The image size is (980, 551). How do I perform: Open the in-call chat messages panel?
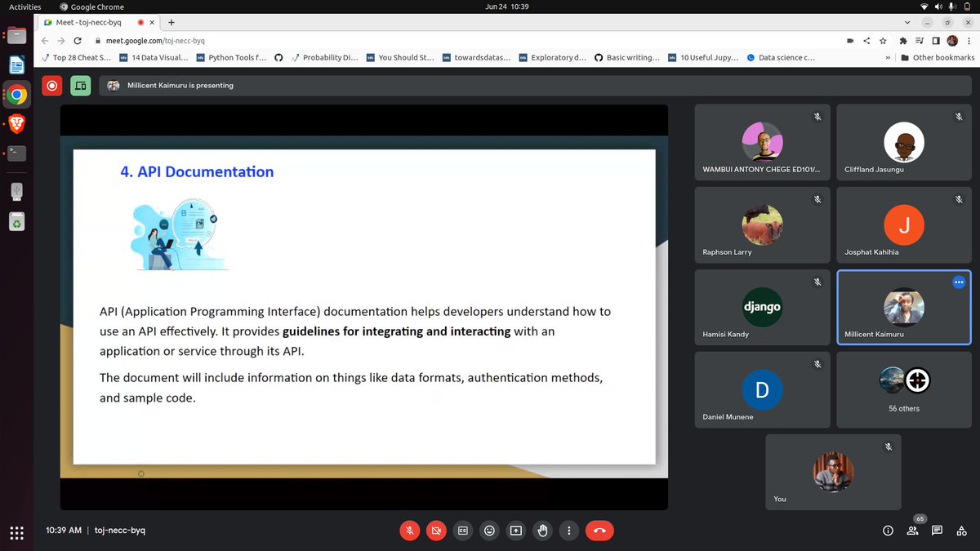937,531
